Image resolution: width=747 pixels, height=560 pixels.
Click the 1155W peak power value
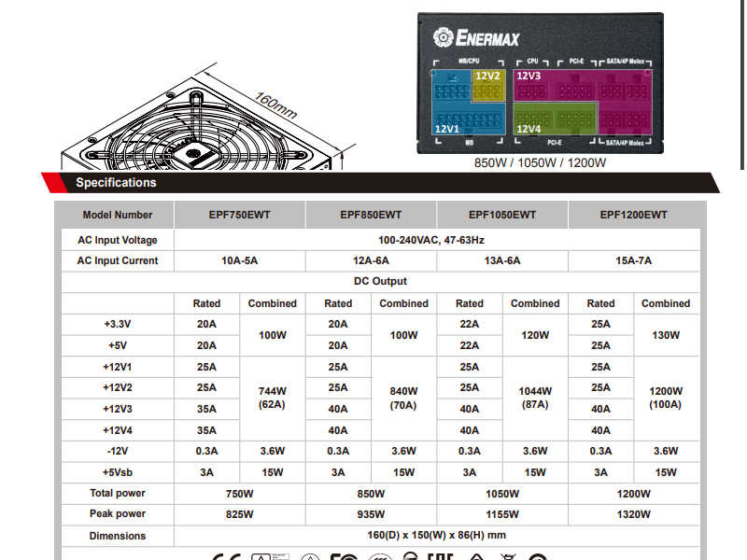502,514
